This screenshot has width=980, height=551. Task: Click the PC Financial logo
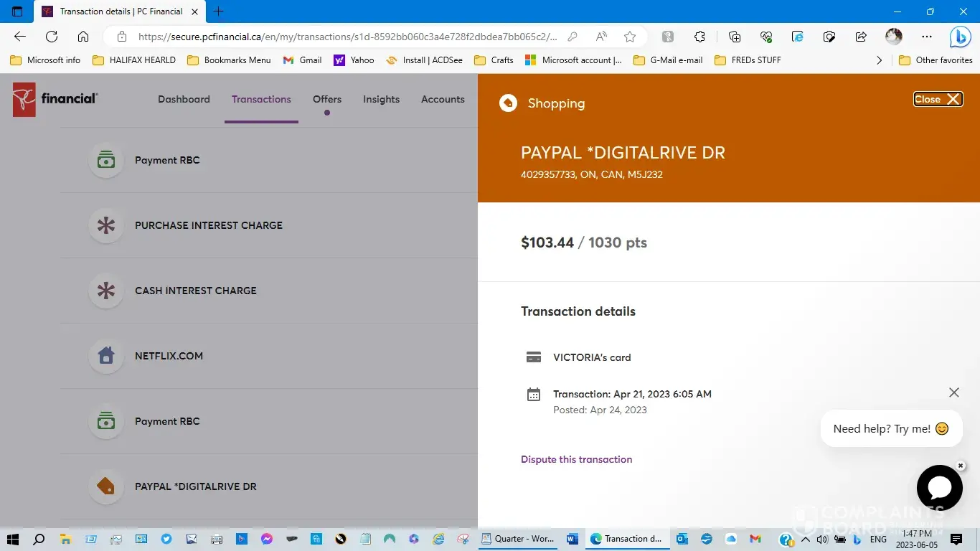[x=55, y=99]
